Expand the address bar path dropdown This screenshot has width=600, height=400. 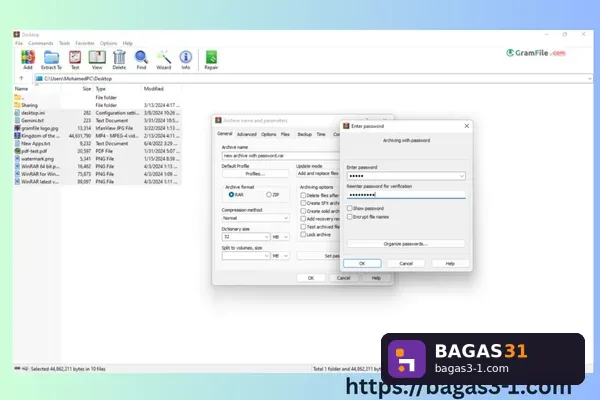point(589,78)
